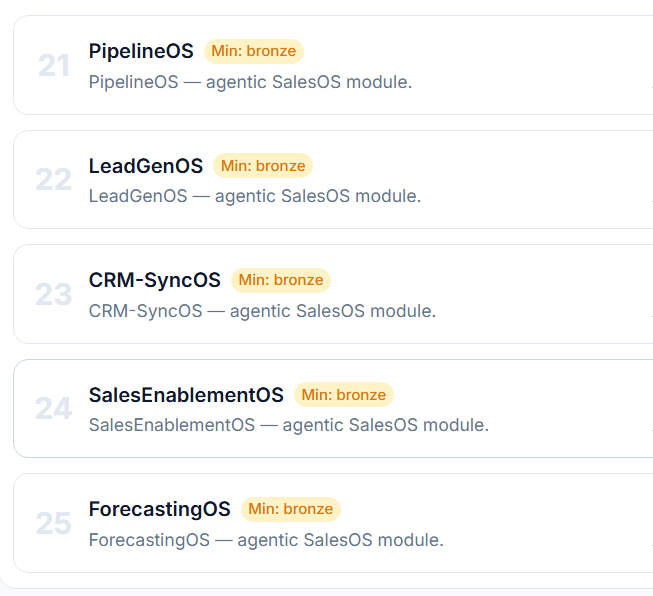Viewport: 653px width, 596px height.
Task: Click rank number 22
Action: pos(54,180)
